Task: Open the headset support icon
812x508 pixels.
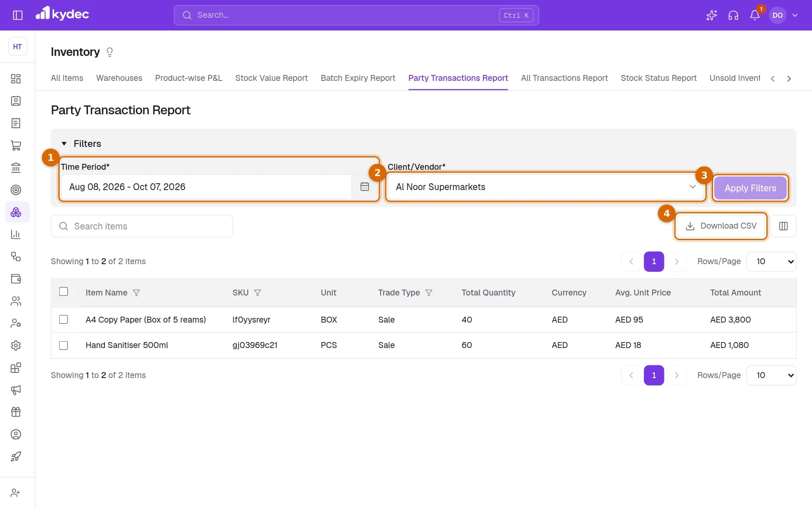Action: click(x=733, y=15)
